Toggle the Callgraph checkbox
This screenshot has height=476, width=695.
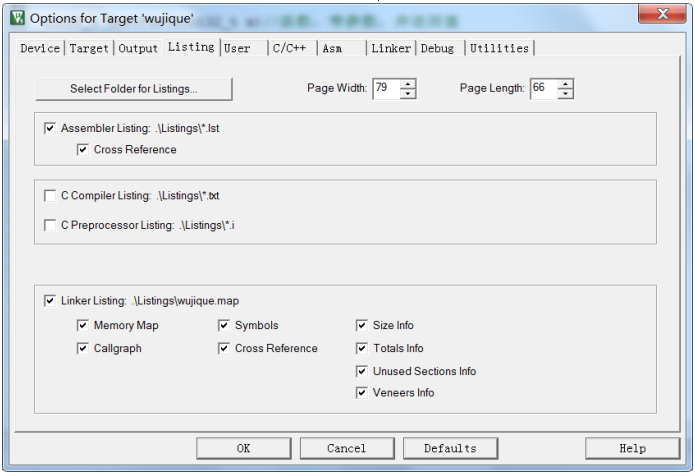point(82,348)
